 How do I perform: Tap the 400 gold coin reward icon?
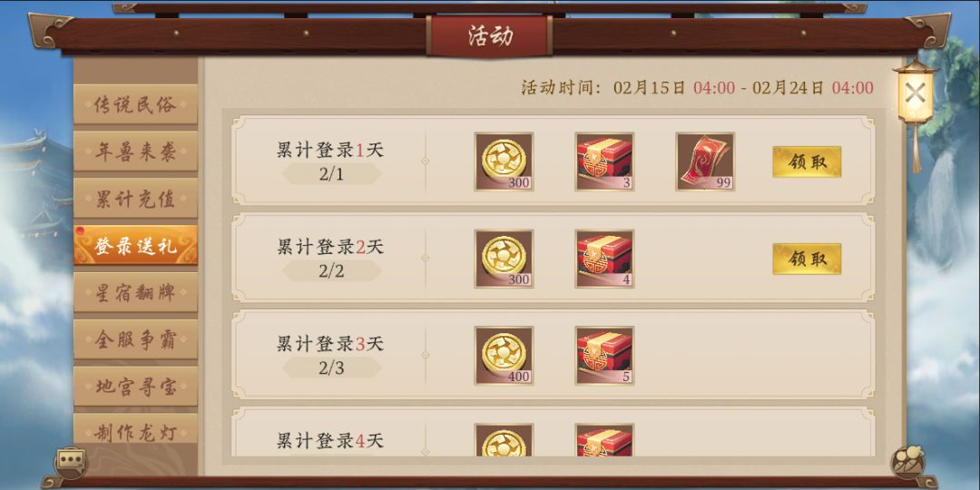[x=504, y=355]
